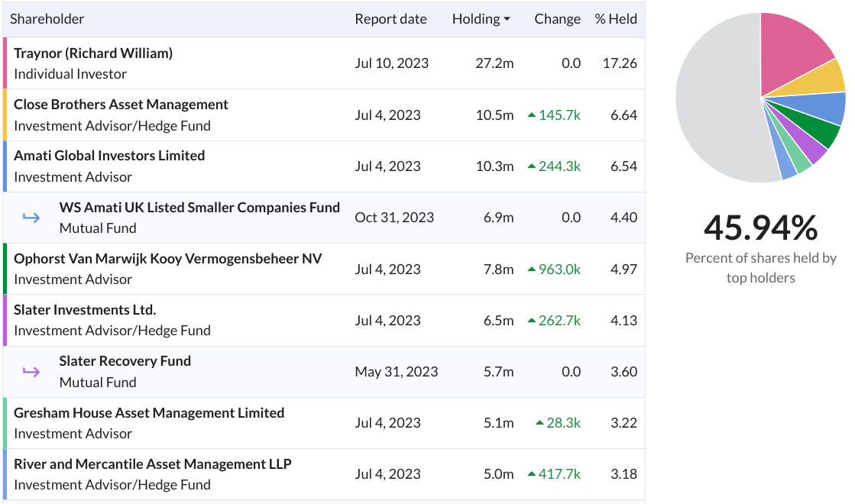Click the 17.26 percent held value
This screenshot has height=504, width=855.
pyautogui.click(x=620, y=63)
